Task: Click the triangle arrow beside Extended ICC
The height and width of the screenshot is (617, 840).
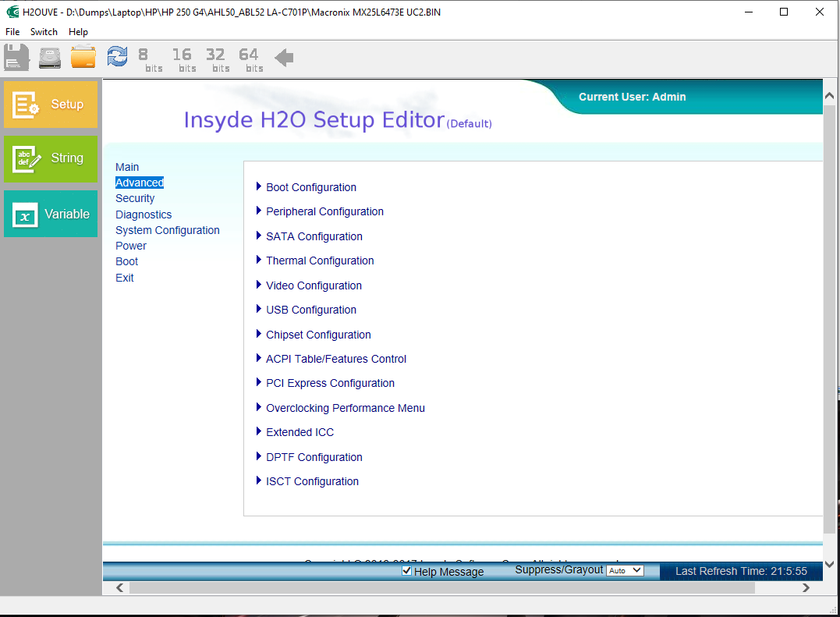Action: pyautogui.click(x=259, y=431)
